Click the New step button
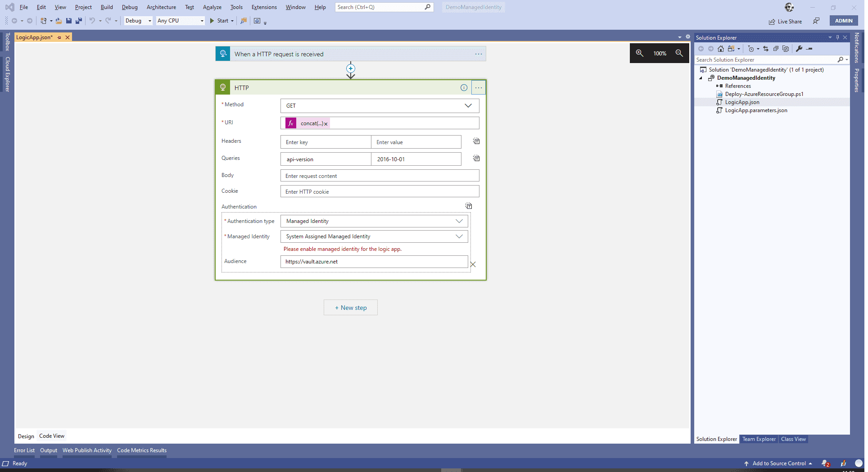Viewport: 868px width, 472px height. pyautogui.click(x=351, y=308)
